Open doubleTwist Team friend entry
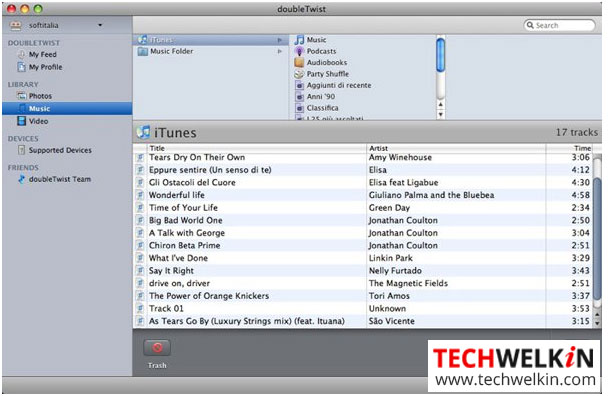The image size is (608, 396). pos(60,179)
